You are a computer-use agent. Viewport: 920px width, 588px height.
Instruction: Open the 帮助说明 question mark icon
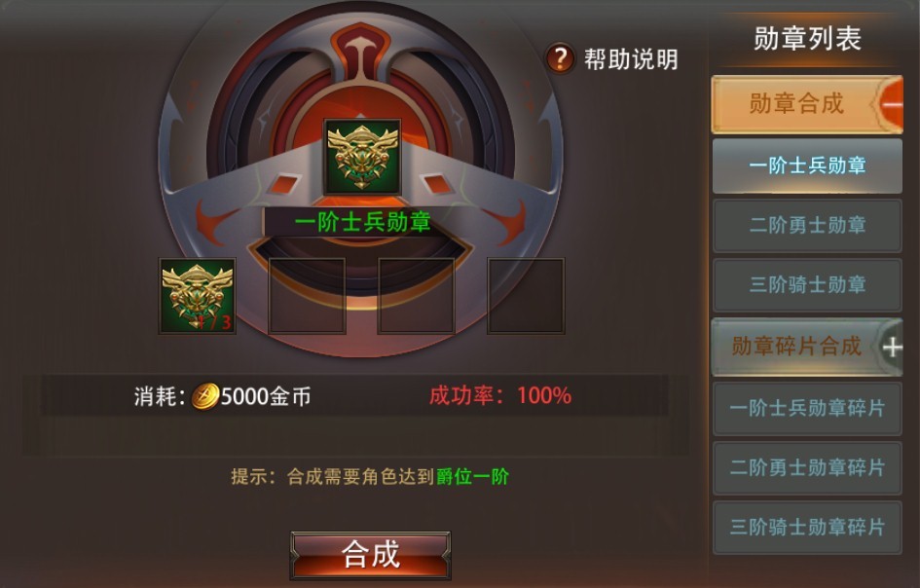[560, 58]
